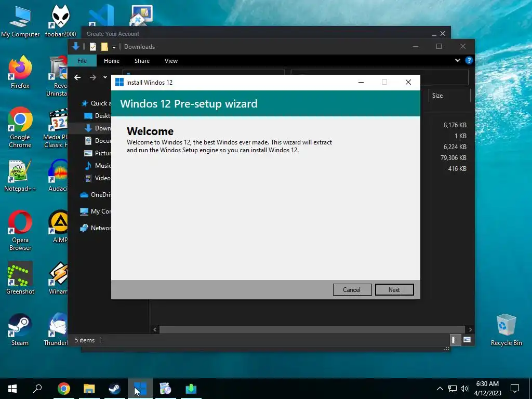The image size is (532, 399).
Task: Launch Greenshot from the desktop
Action: (20, 278)
